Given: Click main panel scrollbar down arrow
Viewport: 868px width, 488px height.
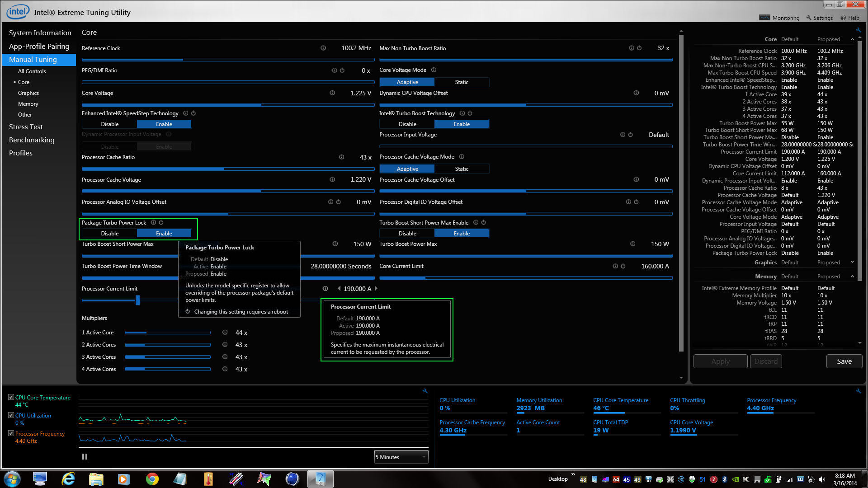Looking at the screenshot, I should pos(681,378).
